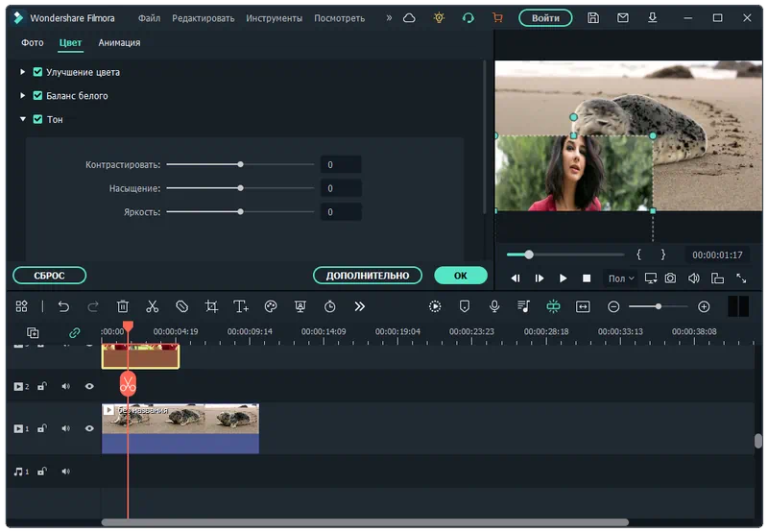Click the trash delete icon in toolbar
Screen dimensions: 768x532
123,306
